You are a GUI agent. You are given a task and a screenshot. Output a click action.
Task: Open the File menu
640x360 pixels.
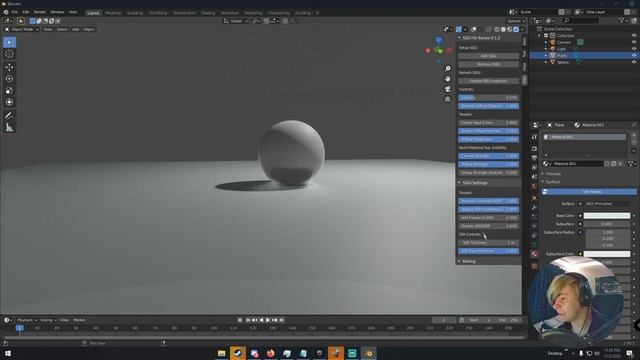[15, 12]
